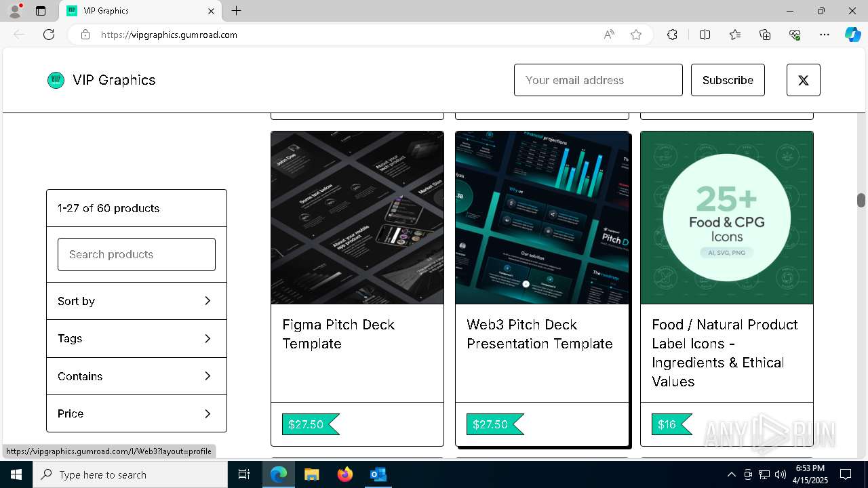The width and height of the screenshot is (868, 488).
Task: Open Outlook from the taskbar
Action: tap(378, 474)
